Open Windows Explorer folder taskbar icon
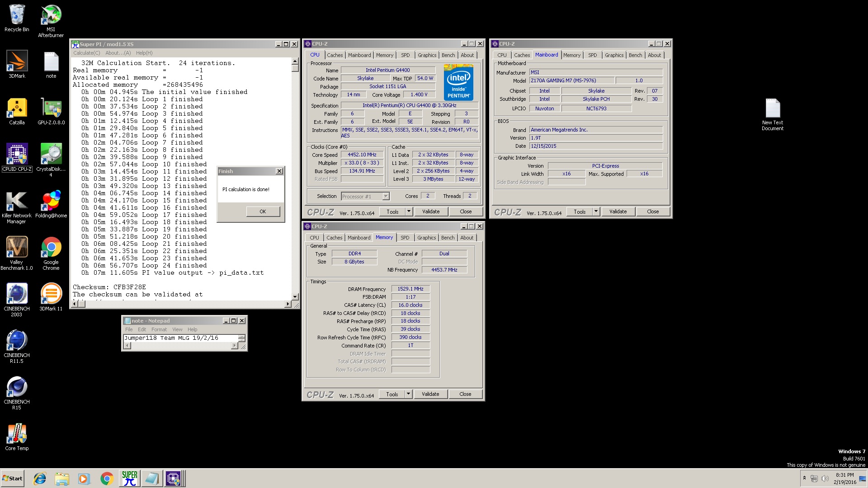Image resolution: width=868 pixels, height=488 pixels. pyautogui.click(x=62, y=479)
